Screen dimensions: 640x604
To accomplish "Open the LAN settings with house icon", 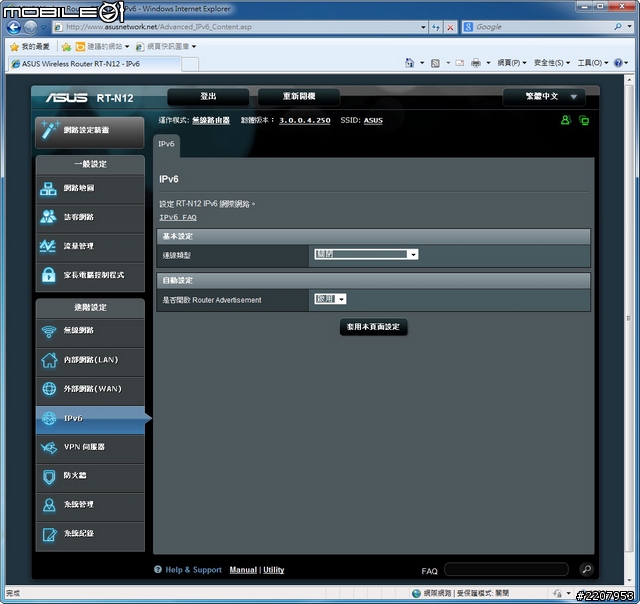I will click(90, 360).
